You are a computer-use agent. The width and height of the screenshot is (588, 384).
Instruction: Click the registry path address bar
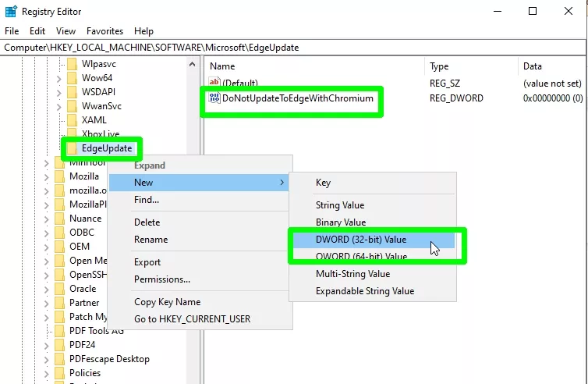[x=293, y=48]
